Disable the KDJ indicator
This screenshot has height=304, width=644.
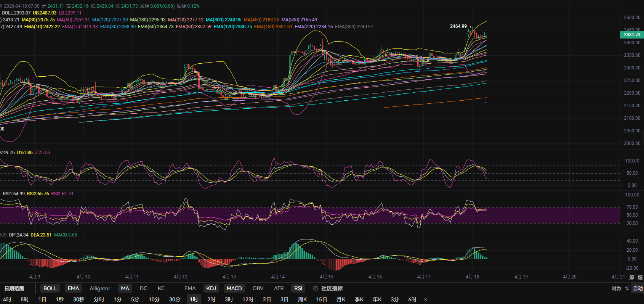pyautogui.click(x=211, y=288)
